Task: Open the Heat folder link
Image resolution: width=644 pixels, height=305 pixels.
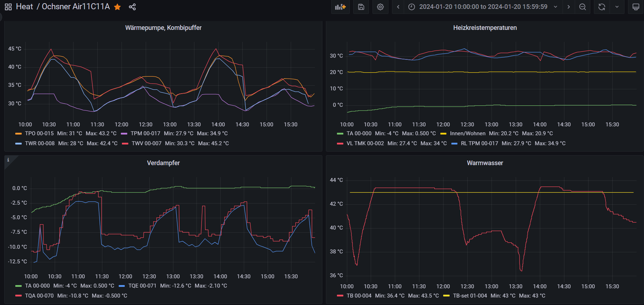Action: pyautogui.click(x=25, y=7)
